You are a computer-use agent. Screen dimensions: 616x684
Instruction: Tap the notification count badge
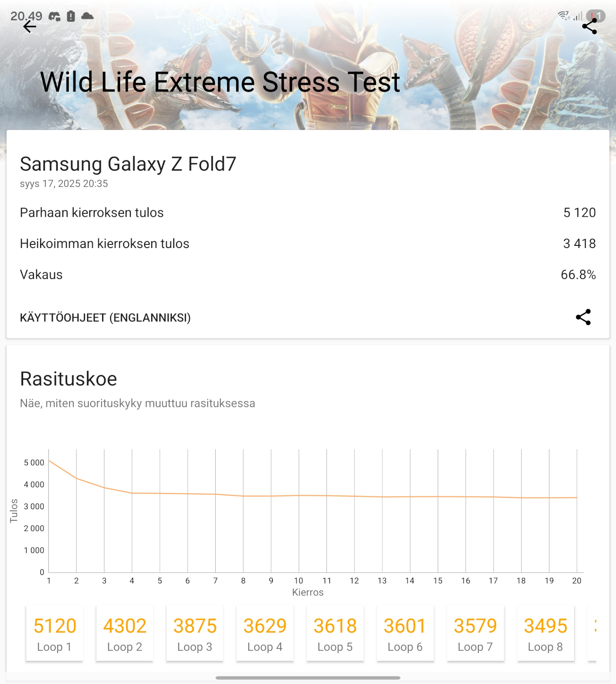(596, 16)
